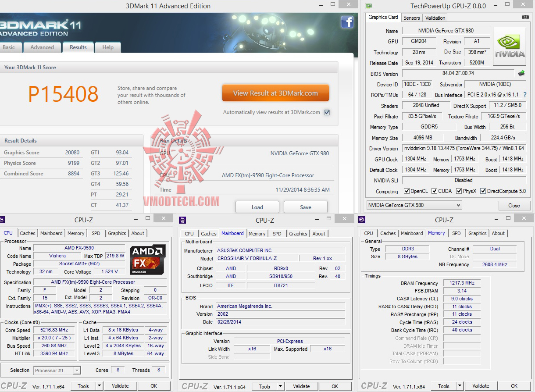
Task: Open the Sensors tab in GPU-Z
Action: 412,18
